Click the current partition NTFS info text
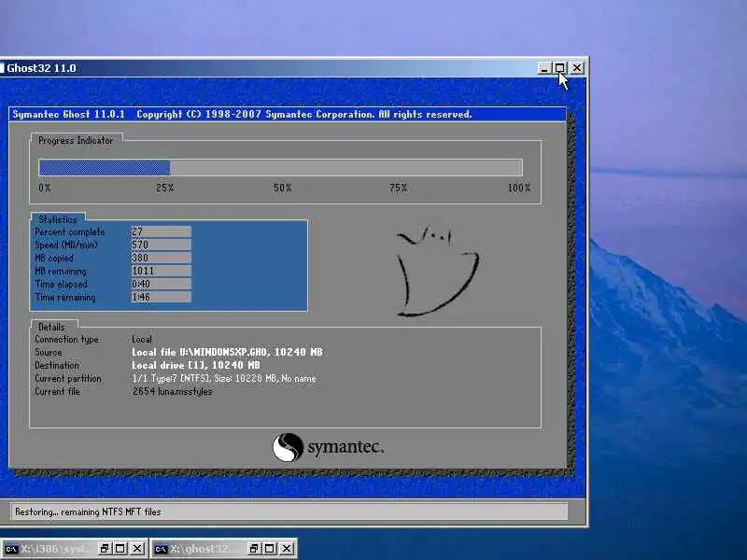 (x=224, y=379)
